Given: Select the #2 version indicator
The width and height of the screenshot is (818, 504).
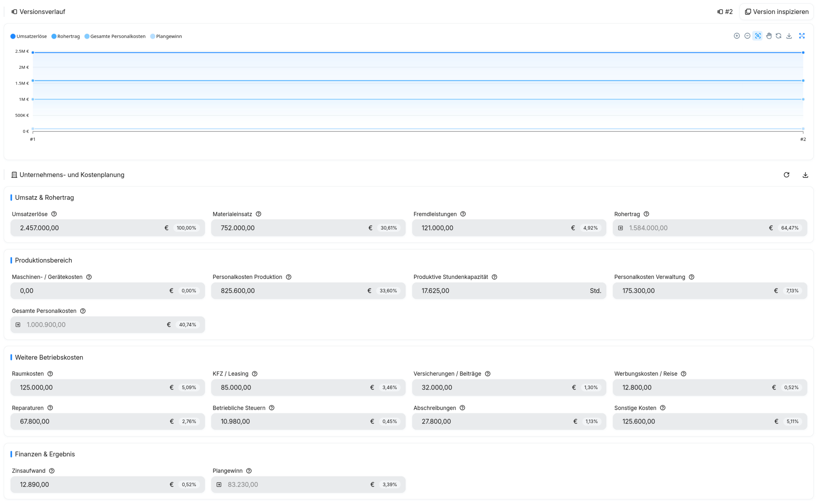Looking at the screenshot, I should (725, 12).
